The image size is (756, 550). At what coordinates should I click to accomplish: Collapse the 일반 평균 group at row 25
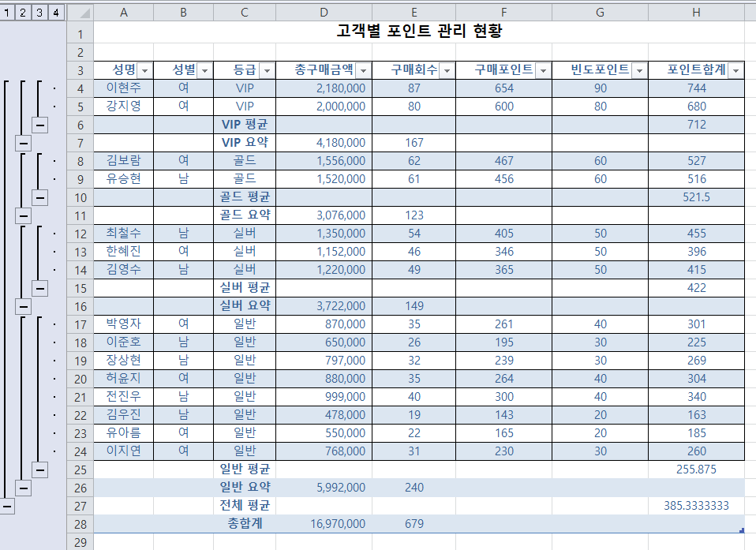click(39, 470)
